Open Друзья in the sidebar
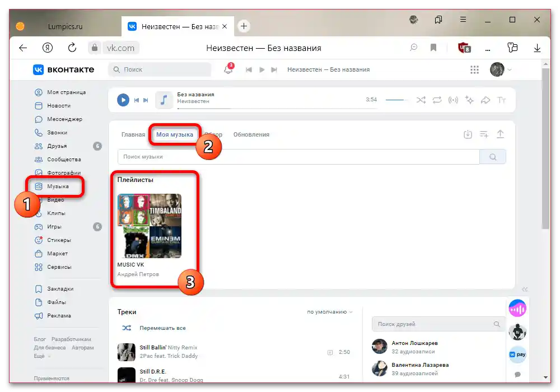The image size is (560, 392). coord(51,146)
